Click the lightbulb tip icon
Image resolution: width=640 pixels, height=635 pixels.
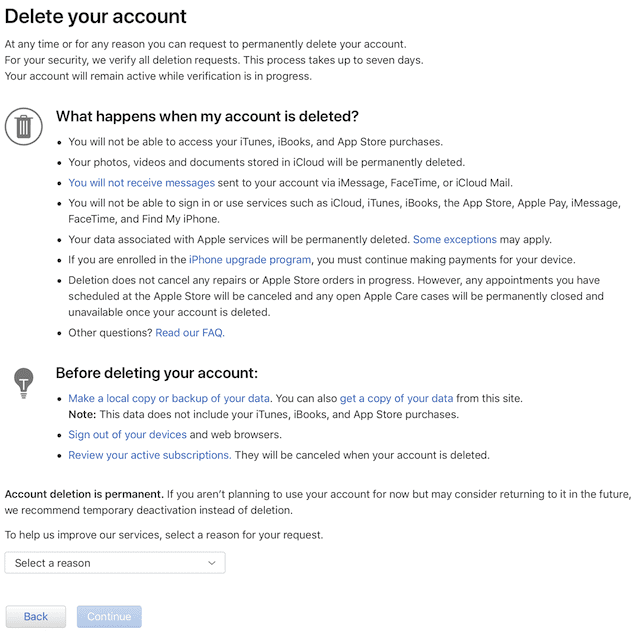[x=23, y=381]
